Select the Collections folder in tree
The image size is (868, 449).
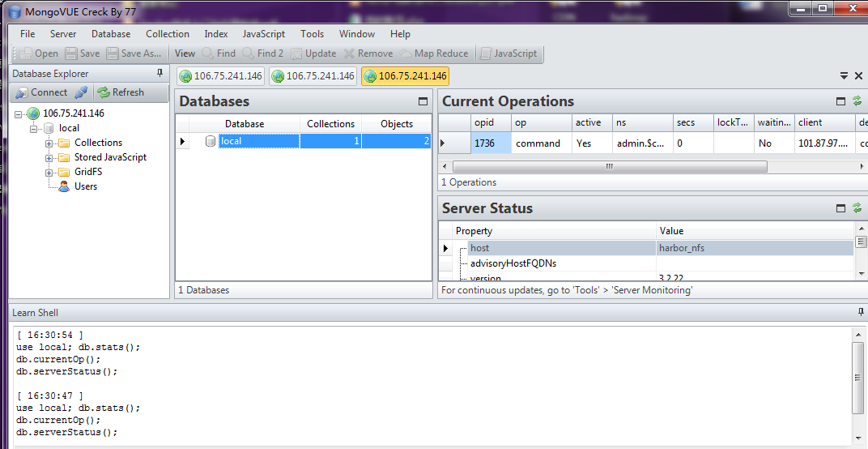[98, 143]
